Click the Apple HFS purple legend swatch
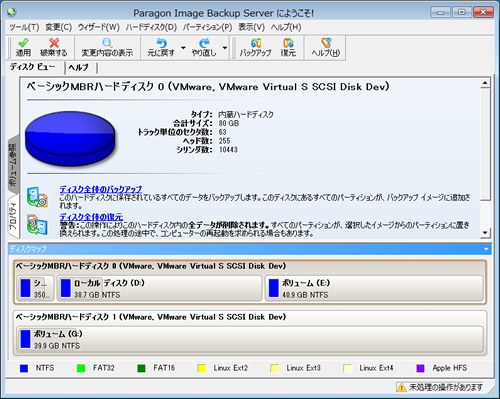 (421, 368)
